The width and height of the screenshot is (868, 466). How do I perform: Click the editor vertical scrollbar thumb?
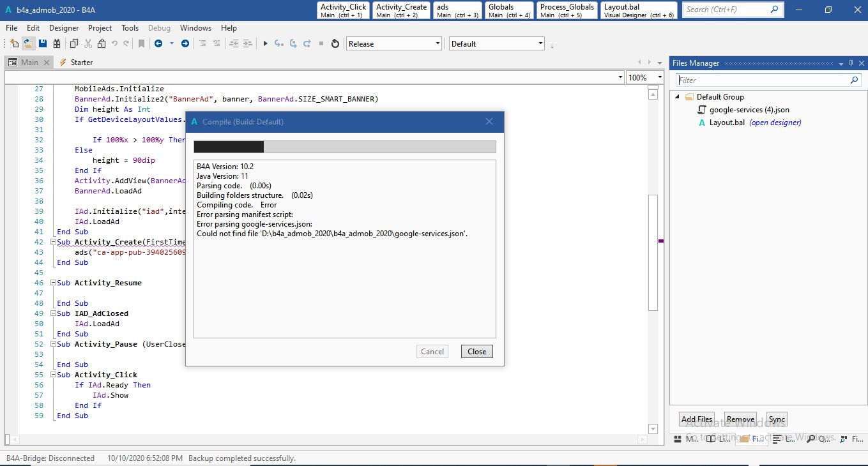click(653, 253)
